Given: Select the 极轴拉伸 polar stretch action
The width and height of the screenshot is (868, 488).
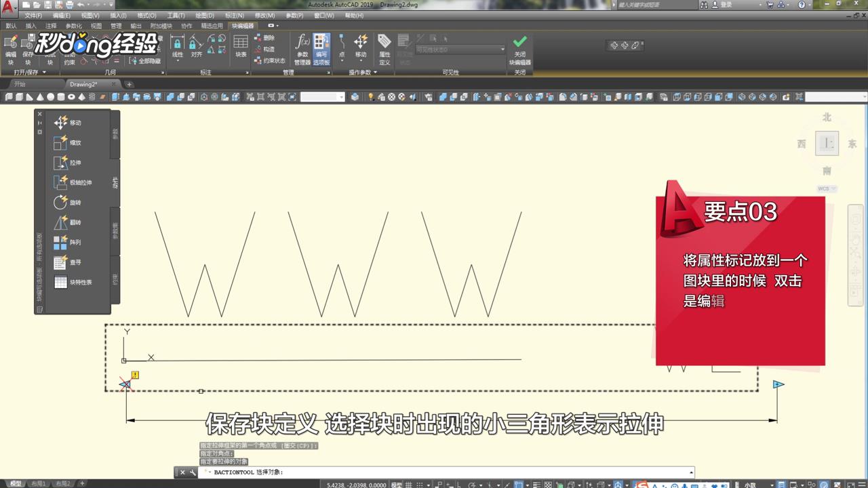Looking at the screenshot, I should click(x=72, y=182).
